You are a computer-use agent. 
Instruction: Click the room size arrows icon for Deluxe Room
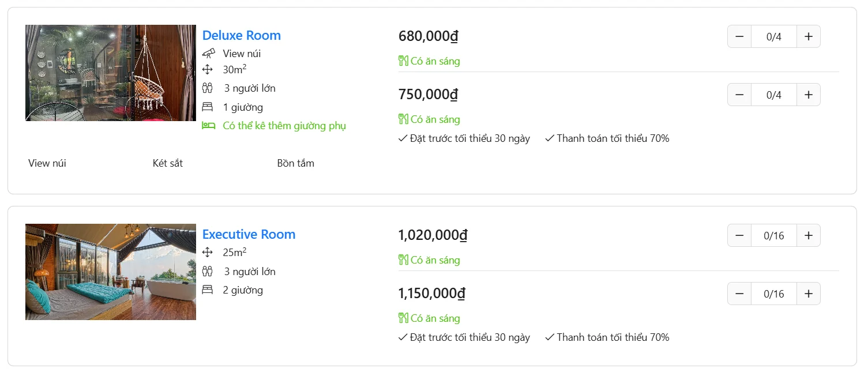click(208, 70)
